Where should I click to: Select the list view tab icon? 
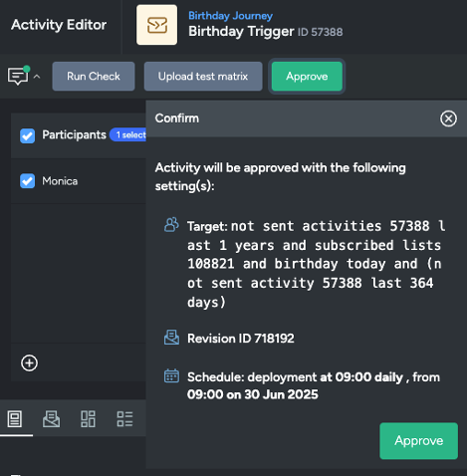(124, 419)
